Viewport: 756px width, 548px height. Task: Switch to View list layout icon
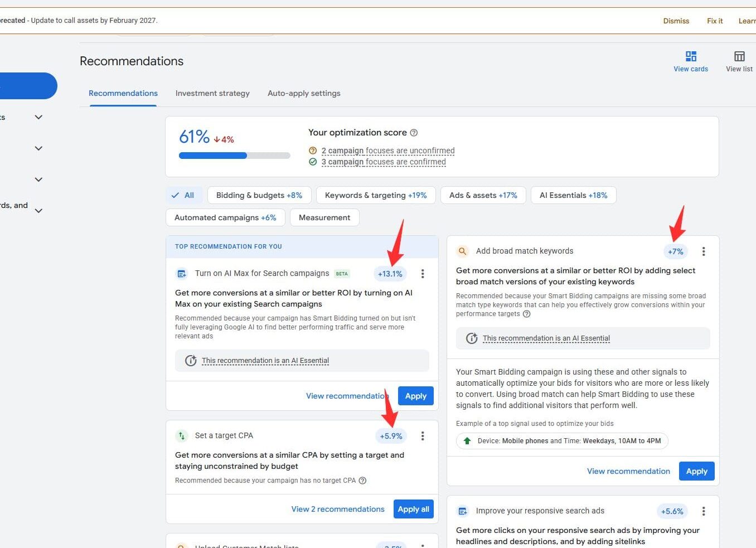tap(739, 56)
